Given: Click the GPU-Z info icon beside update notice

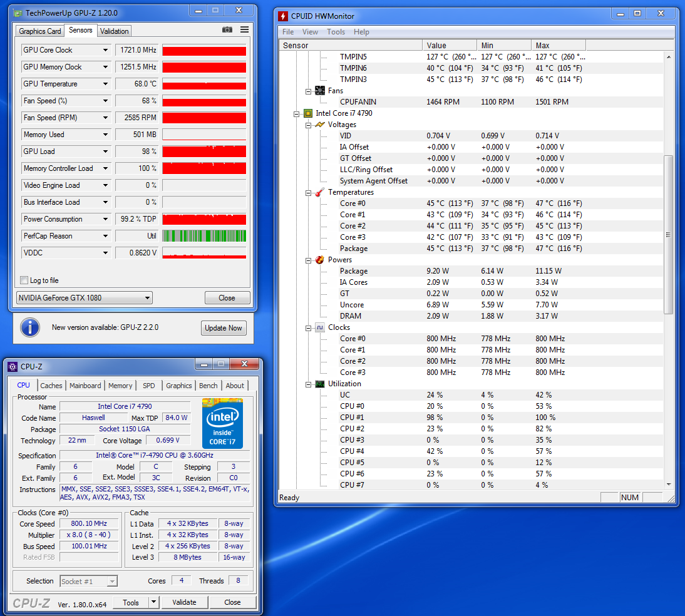Looking at the screenshot, I should pyautogui.click(x=30, y=327).
